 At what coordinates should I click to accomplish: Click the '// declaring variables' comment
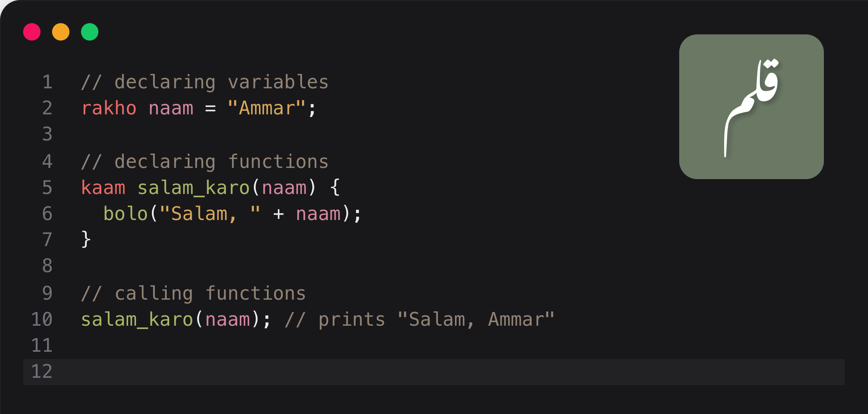[205, 82]
